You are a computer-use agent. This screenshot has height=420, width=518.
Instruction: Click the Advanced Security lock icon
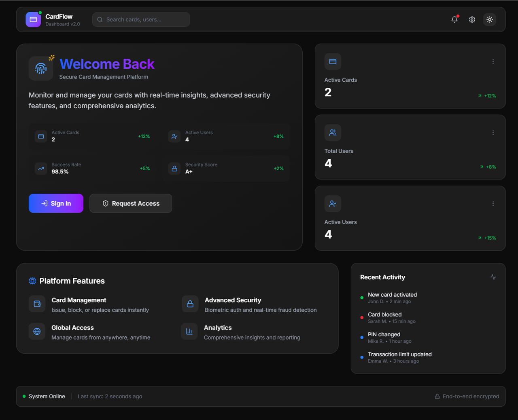pos(190,304)
